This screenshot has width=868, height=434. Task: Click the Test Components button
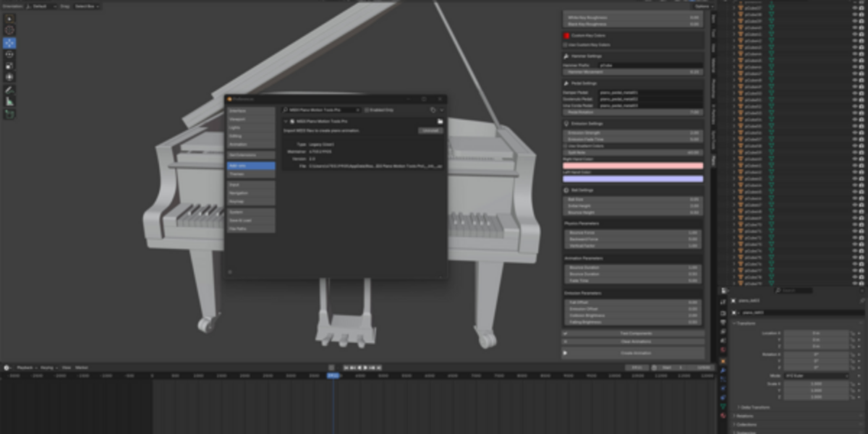pyautogui.click(x=633, y=333)
